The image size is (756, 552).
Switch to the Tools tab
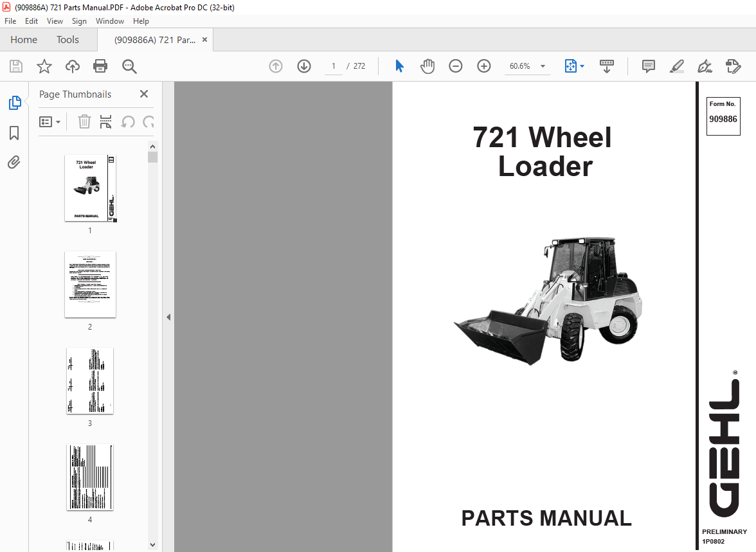(x=67, y=40)
